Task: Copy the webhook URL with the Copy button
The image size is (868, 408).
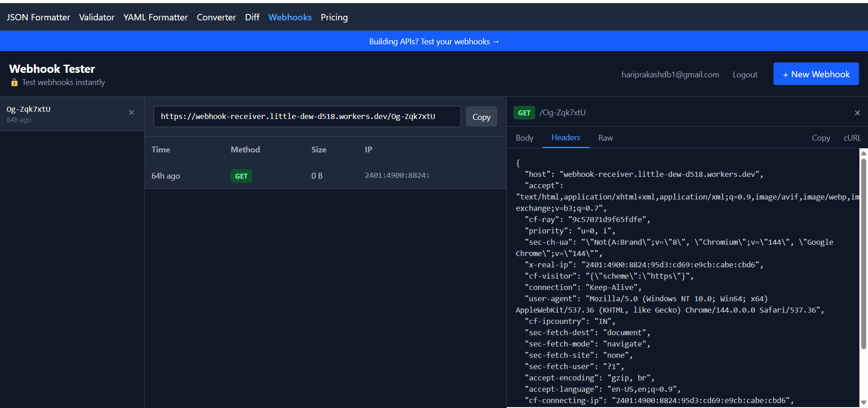Action: click(481, 116)
